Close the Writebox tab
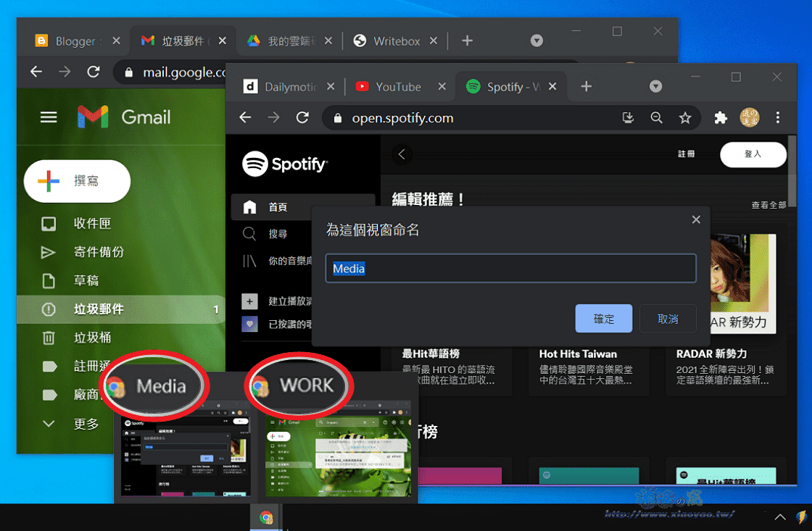This screenshot has width=812, height=531. point(434,41)
